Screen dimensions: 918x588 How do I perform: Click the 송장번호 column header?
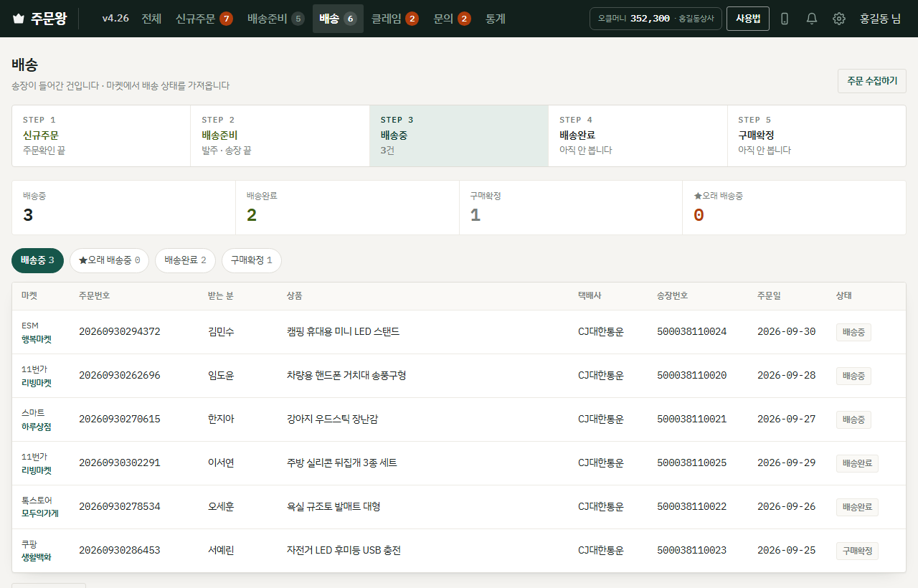[672, 296]
